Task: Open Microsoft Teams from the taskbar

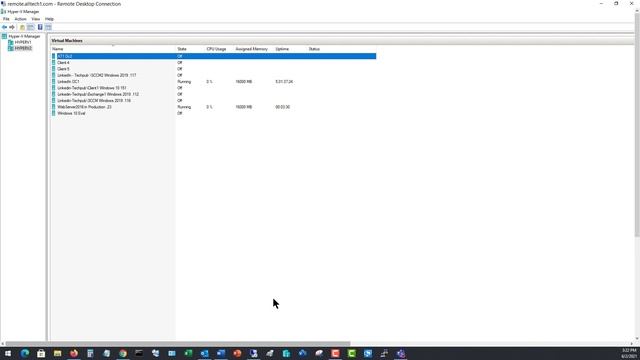Action: [400, 353]
